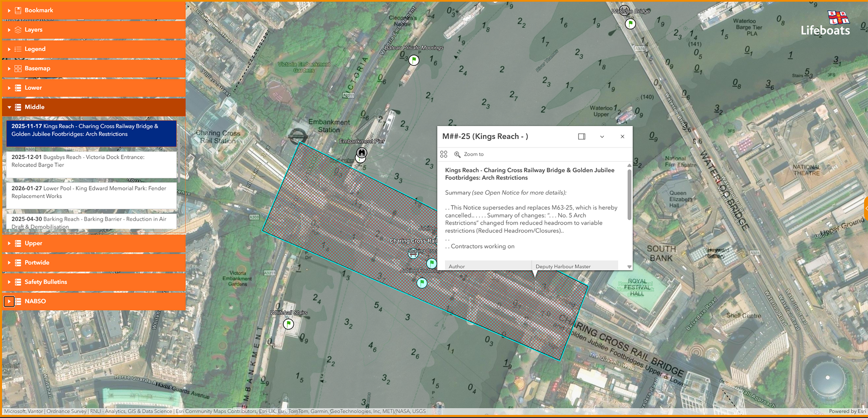
Task: Click the Whitehall Stairs green flag marker
Action: (x=288, y=324)
